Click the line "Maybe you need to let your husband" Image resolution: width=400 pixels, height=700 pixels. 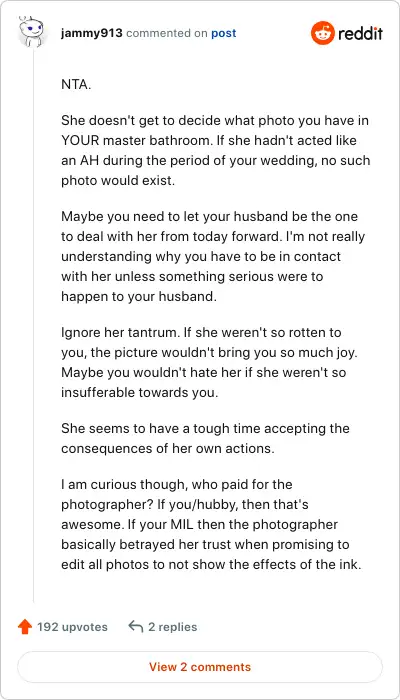tap(209, 217)
